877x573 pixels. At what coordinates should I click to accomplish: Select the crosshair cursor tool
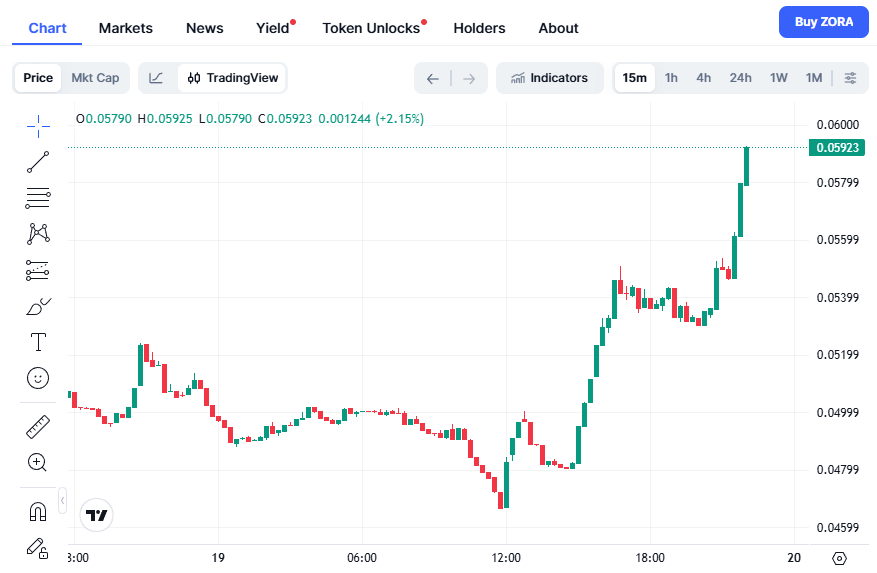38,125
